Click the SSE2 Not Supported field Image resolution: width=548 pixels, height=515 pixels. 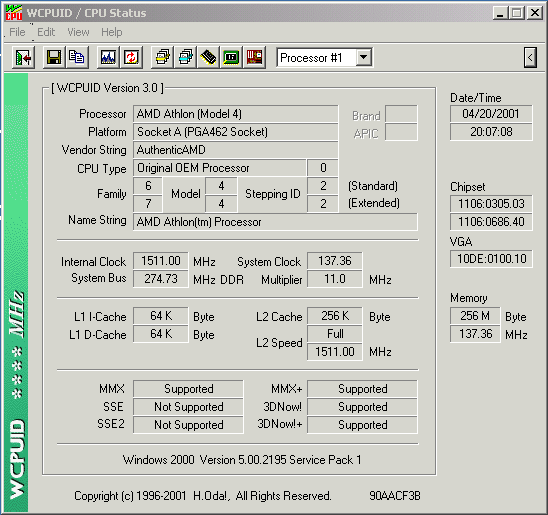pyautogui.click(x=188, y=425)
